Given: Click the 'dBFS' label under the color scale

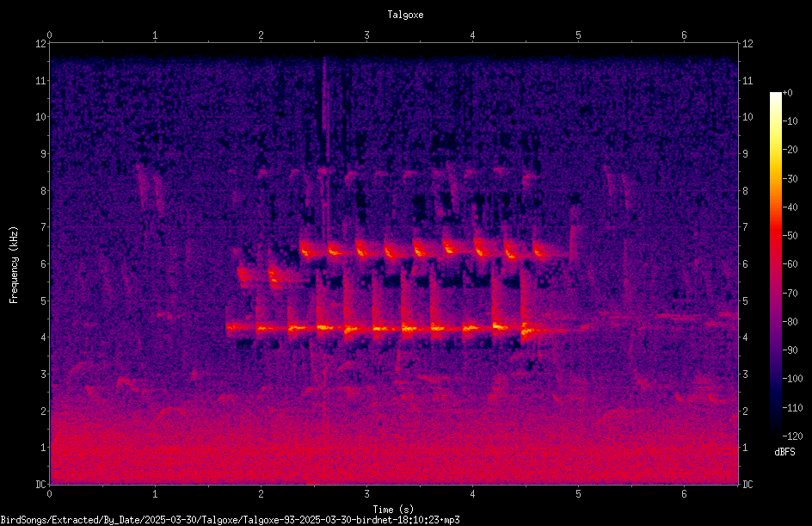Looking at the screenshot, I should point(784,452).
